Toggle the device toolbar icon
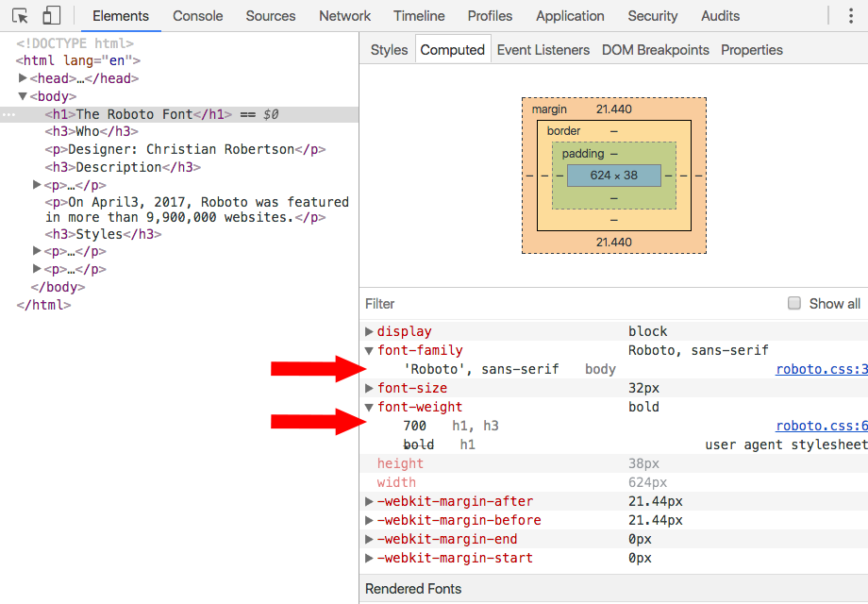Viewport: 868px width, 604px height. 51,15
